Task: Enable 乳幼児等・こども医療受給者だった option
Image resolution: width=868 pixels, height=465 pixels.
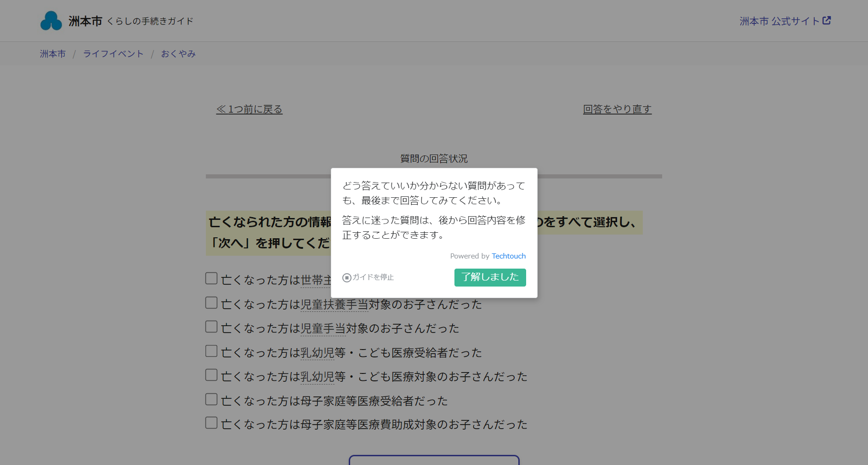Action: (211, 351)
